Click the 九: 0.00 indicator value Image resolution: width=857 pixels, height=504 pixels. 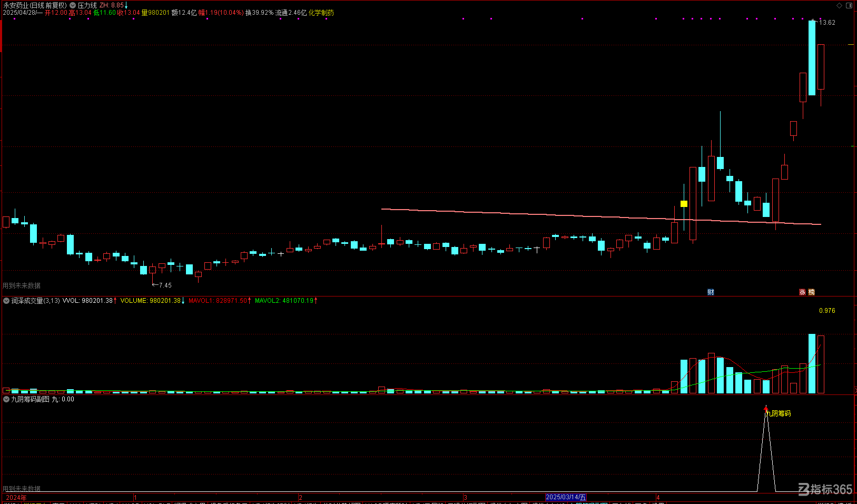click(63, 399)
